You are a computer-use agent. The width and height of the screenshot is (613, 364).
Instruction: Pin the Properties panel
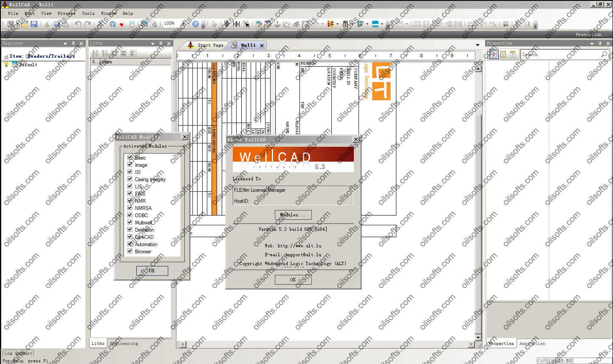coord(600,43)
